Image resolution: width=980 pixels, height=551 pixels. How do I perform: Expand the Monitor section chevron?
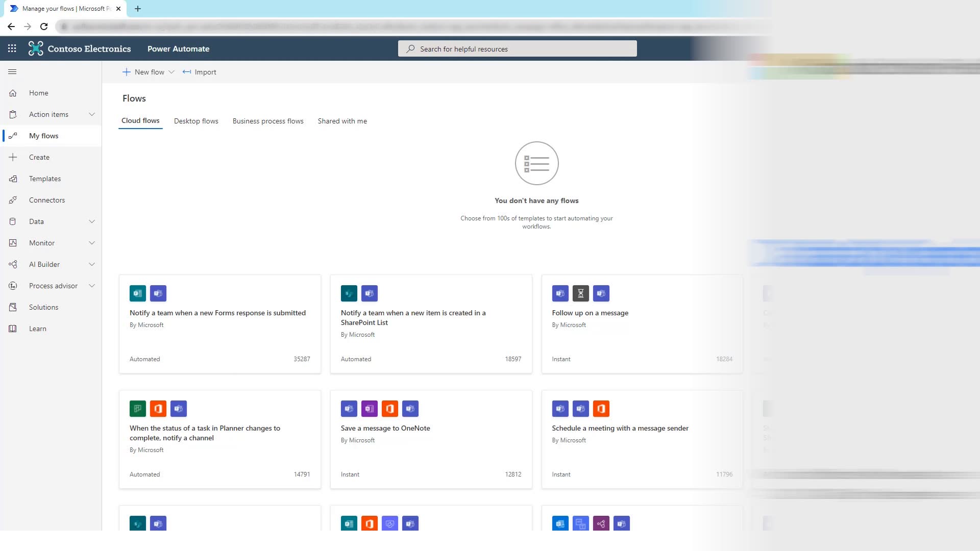92,243
